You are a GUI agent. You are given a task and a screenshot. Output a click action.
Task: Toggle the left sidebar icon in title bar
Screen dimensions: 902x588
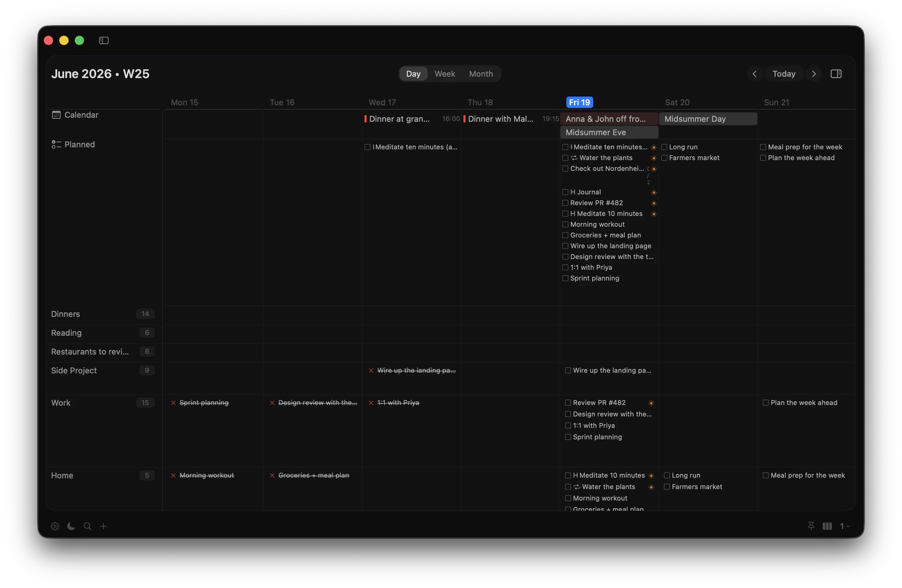coord(104,40)
